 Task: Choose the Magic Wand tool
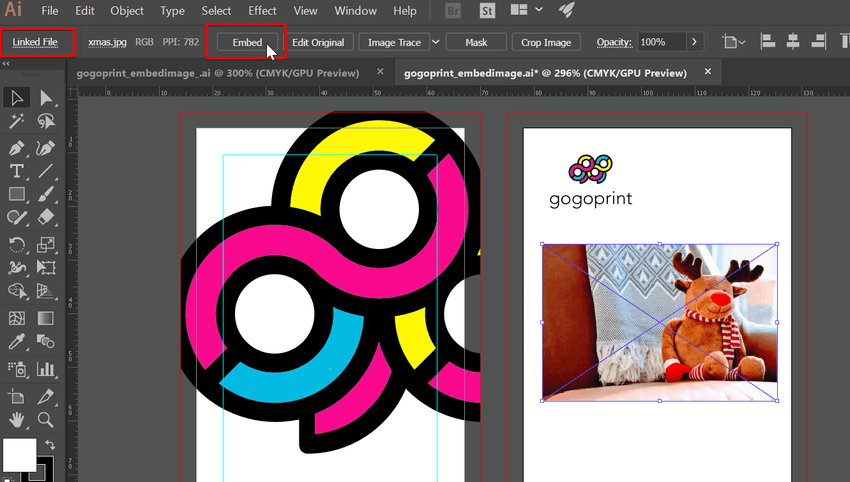[x=17, y=121]
